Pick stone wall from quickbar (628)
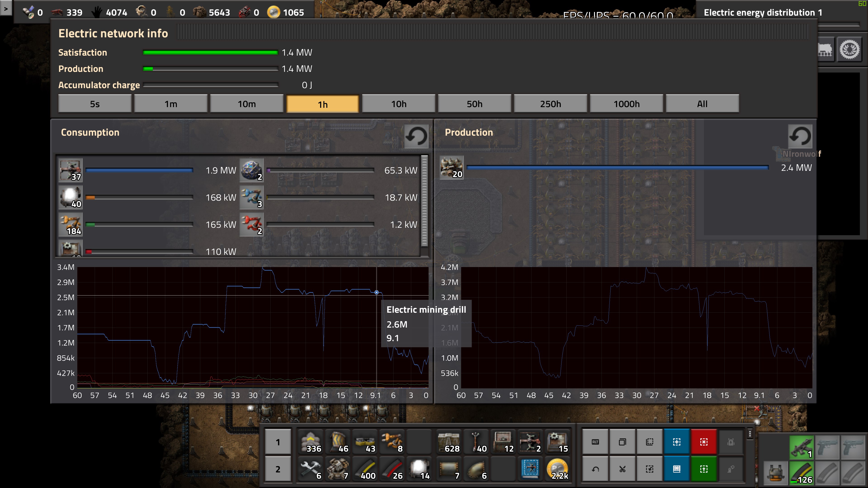This screenshot has height=488, width=868. pyautogui.click(x=448, y=442)
